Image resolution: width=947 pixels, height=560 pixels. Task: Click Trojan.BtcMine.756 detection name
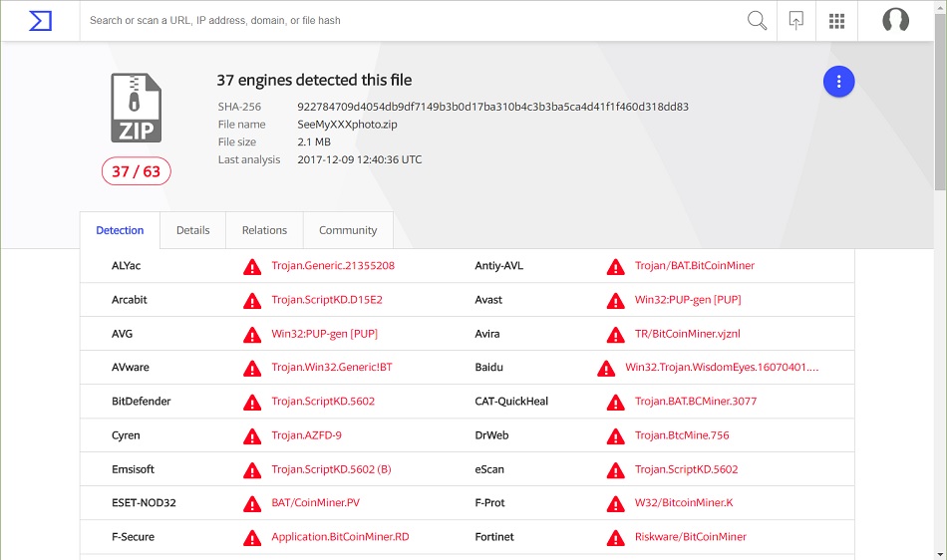coord(682,435)
